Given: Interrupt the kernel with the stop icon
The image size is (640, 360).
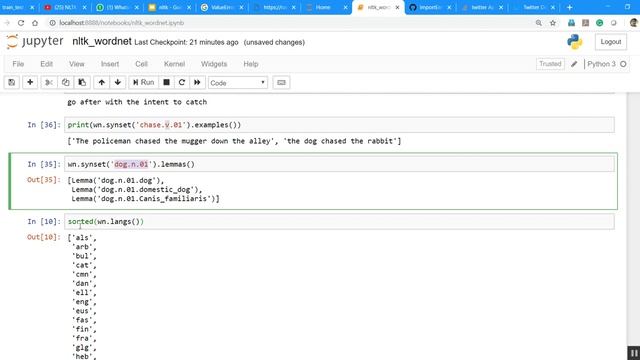Looking at the screenshot, I should (166, 82).
